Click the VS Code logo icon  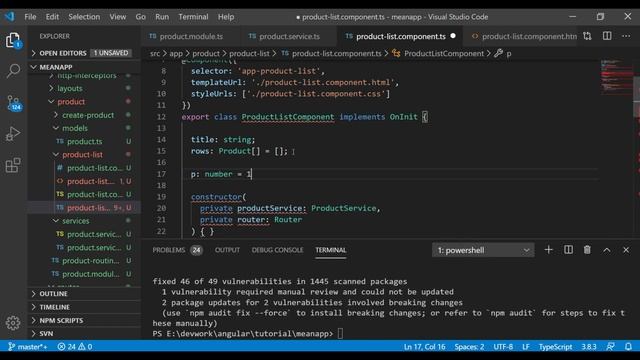[9, 17]
